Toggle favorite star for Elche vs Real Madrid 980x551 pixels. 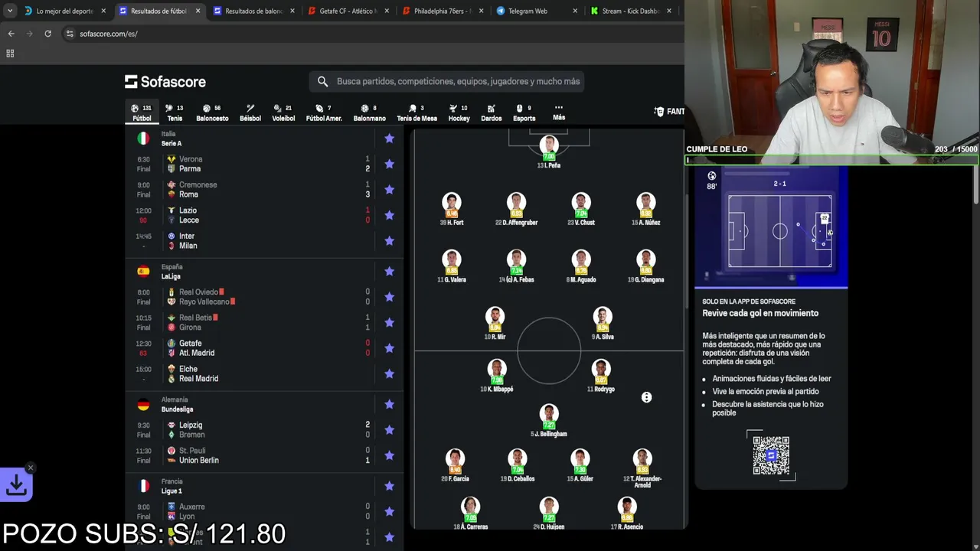[389, 373]
